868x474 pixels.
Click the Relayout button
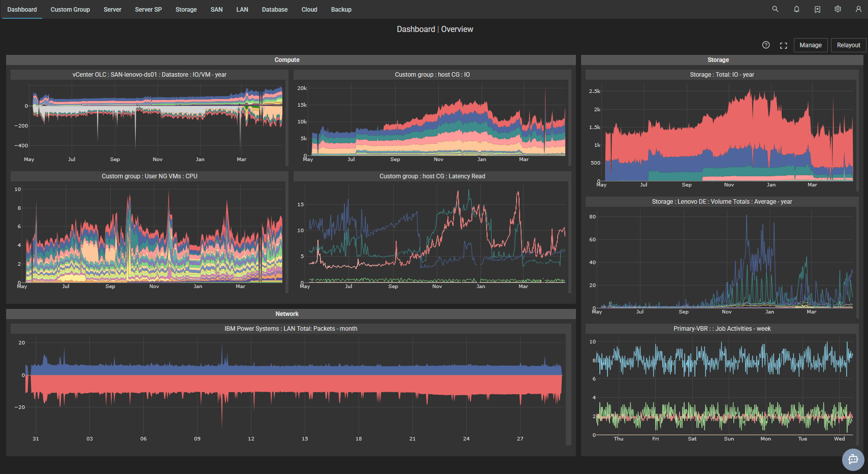(848, 45)
